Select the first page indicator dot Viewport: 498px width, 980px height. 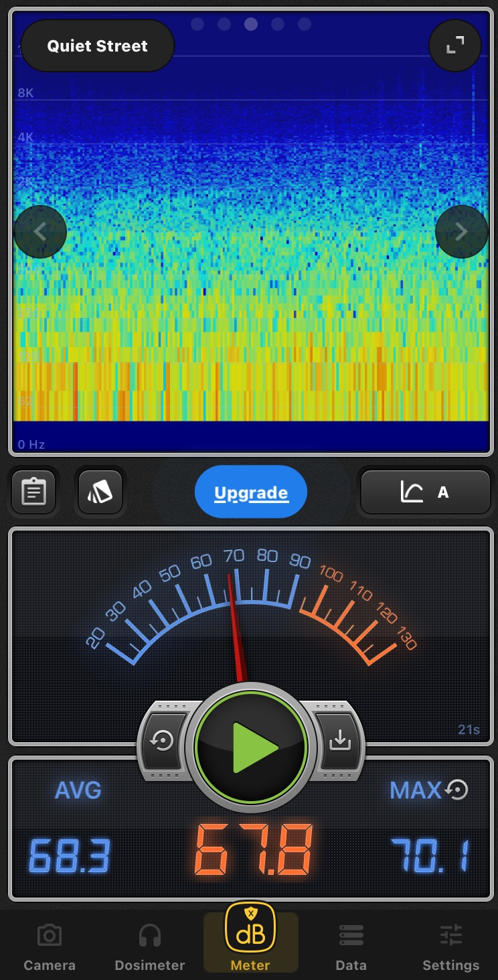coord(197,24)
